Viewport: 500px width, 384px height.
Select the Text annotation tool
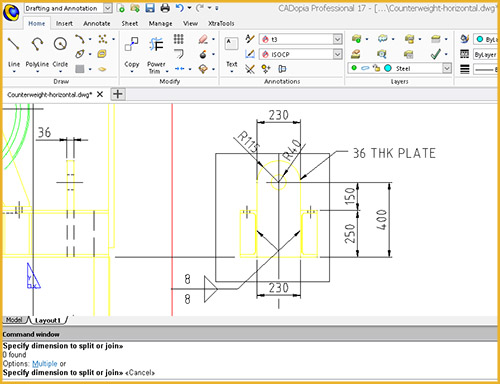pos(232,53)
